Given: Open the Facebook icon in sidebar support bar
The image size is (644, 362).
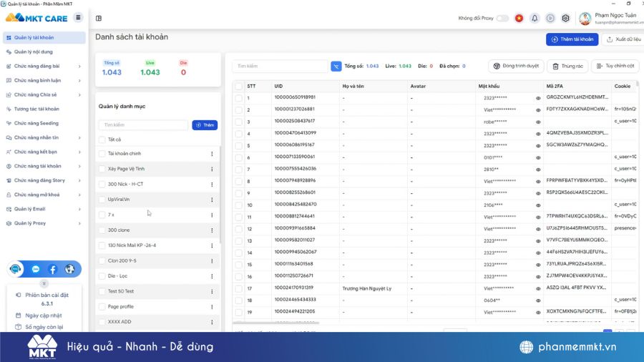Looking at the screenshot, I should click(x=52, y=270).
